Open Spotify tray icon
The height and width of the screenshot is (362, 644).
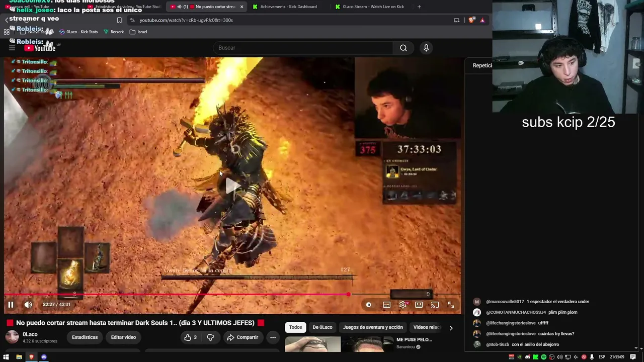coord(543,357)
